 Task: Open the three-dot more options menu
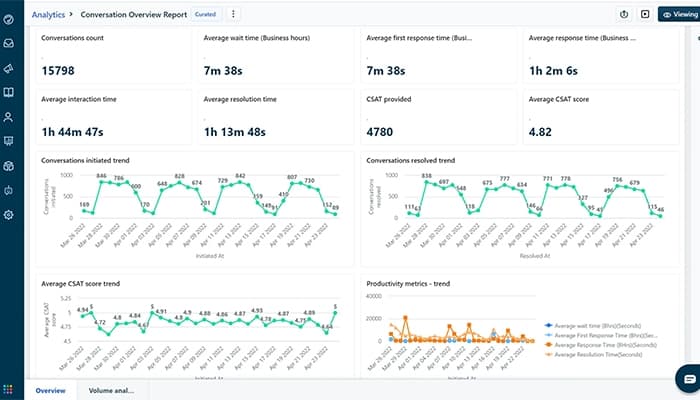pyautogui.click(x=233, y=14)
